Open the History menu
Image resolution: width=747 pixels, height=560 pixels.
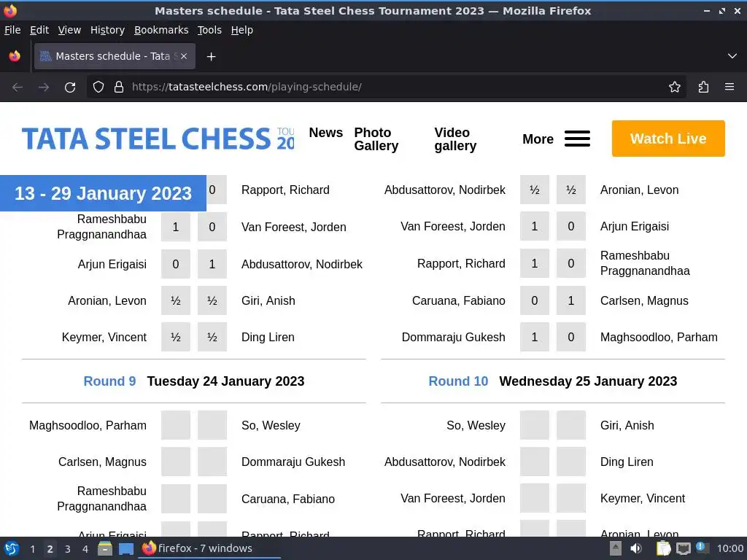[x=107, y=30]
